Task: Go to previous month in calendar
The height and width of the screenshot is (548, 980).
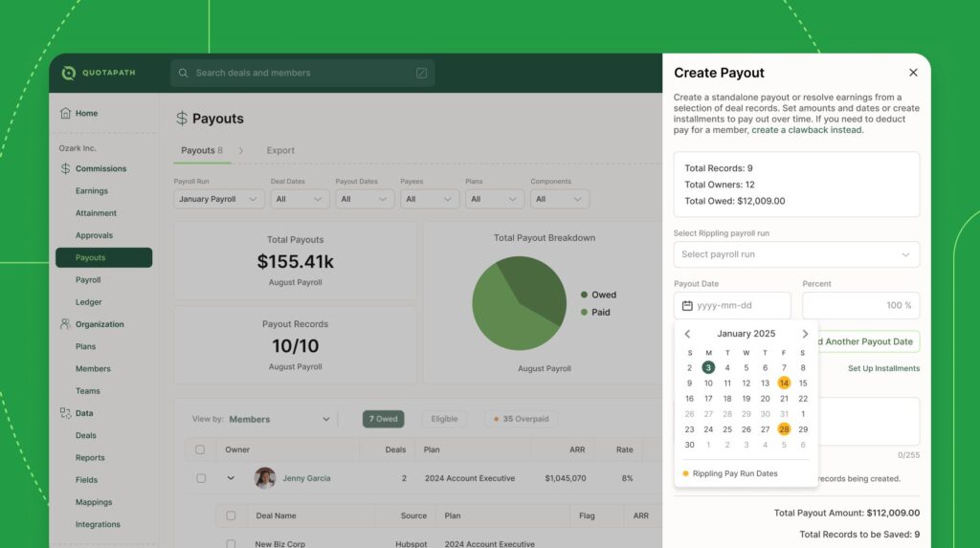Action: tap(687, 334)
